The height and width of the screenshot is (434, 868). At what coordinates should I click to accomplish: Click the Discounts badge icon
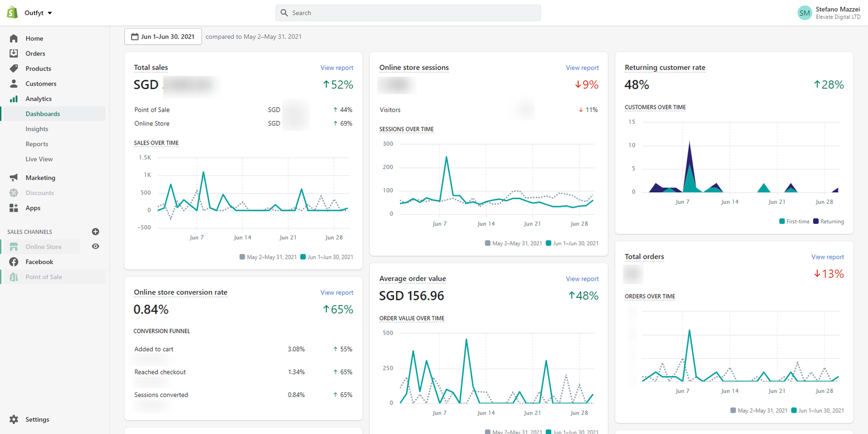(x=14, y=193)
